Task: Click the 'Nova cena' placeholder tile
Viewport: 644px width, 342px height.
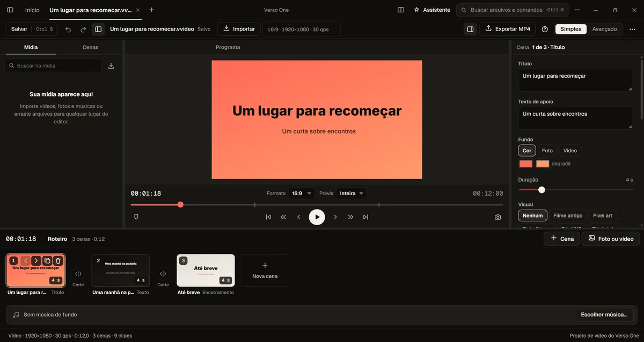Action: (x=265, y=270)
